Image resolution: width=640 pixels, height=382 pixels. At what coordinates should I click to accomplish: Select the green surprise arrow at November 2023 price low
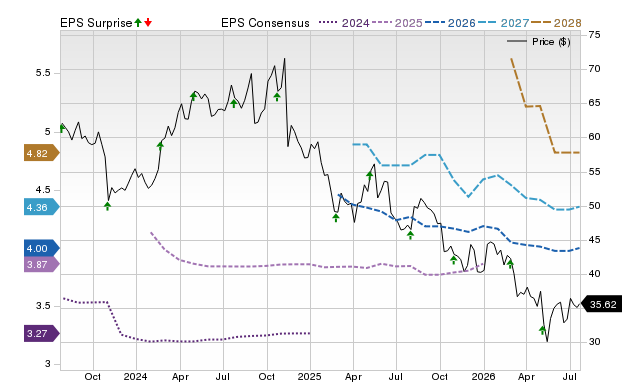click(x=107, y=207)
